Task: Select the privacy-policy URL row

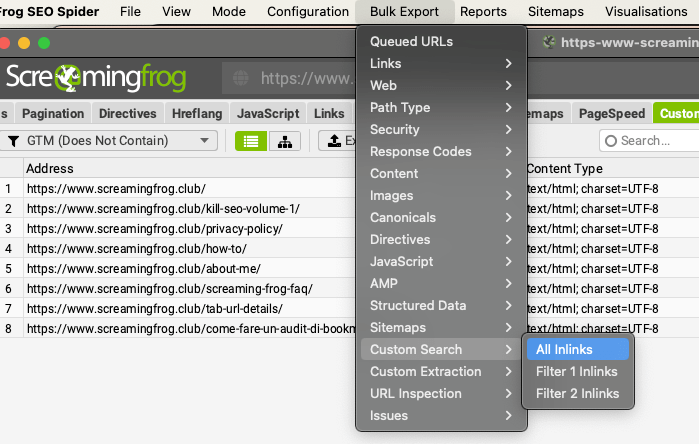Action: 154,228
